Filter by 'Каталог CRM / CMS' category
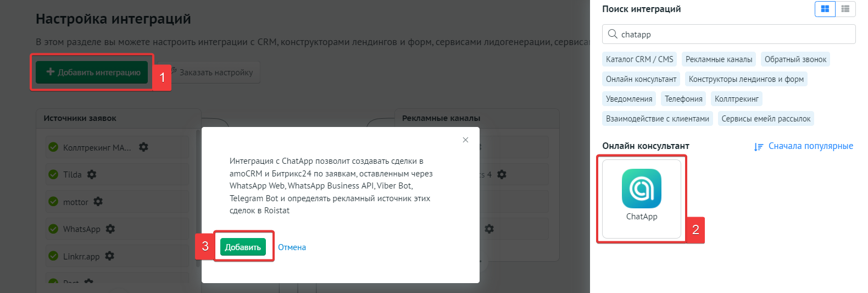Image resolution: width=868 pixels, height=293 pixels. (x=639, y=59)
